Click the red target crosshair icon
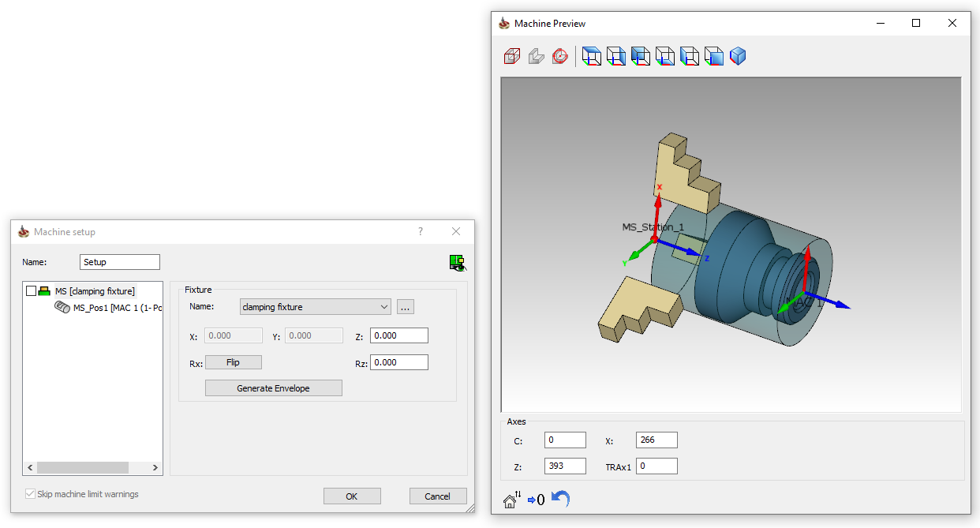 coord(560,56)
